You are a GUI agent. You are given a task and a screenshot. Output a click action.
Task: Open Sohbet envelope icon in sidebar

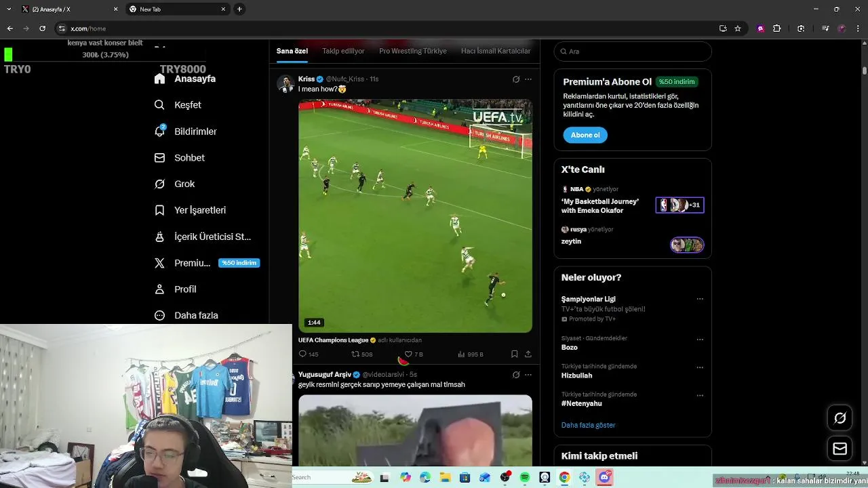click(159, 158)
